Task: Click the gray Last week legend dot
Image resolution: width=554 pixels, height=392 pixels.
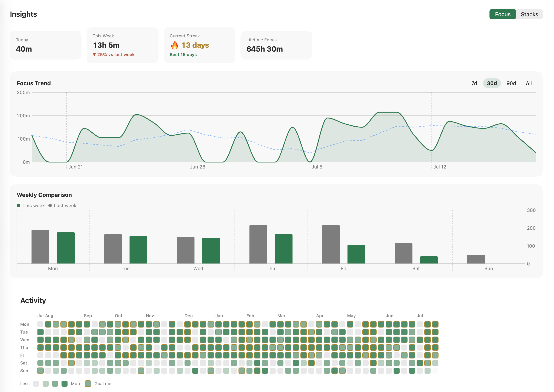Action: (x=50, y=205)
